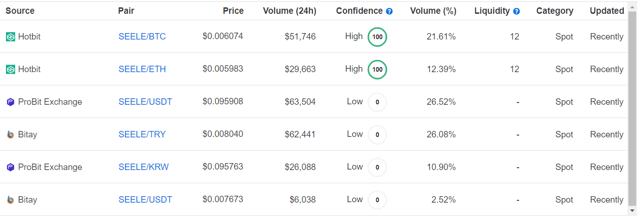Sort table by Volume (24h) header
This screenshot has width=644, height=221.
(x=289, y=11)
